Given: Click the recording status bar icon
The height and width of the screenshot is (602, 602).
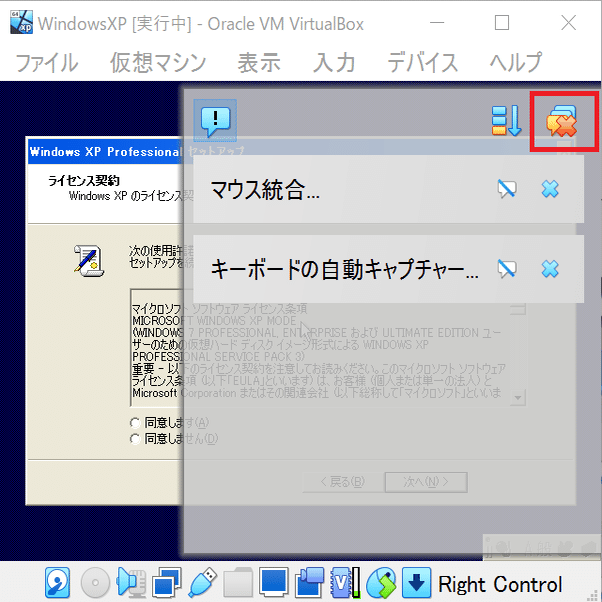Looking at the screenshot, I should pyautogui.click(x=309, y=582).
